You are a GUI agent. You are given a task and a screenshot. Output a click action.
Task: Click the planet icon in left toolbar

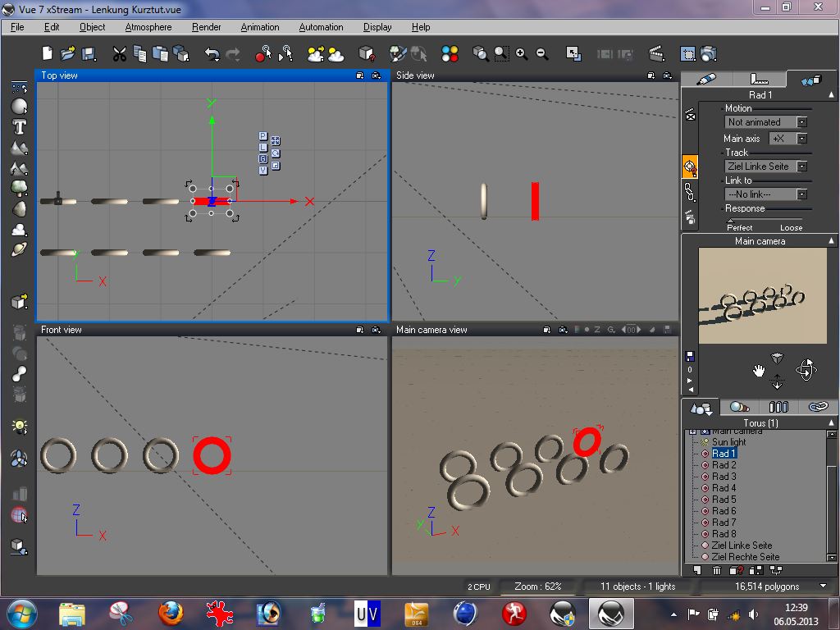(19, 250)
